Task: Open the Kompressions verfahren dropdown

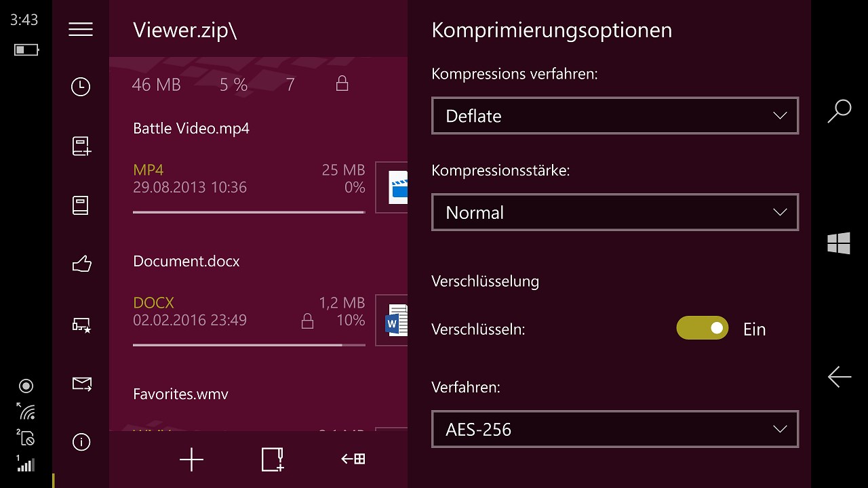Action: [x=614, y=115]
